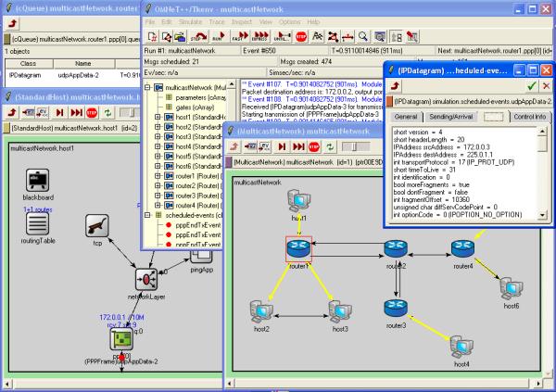
Task: Click the load NED file toolbar icon
Action: pos(180,36)
